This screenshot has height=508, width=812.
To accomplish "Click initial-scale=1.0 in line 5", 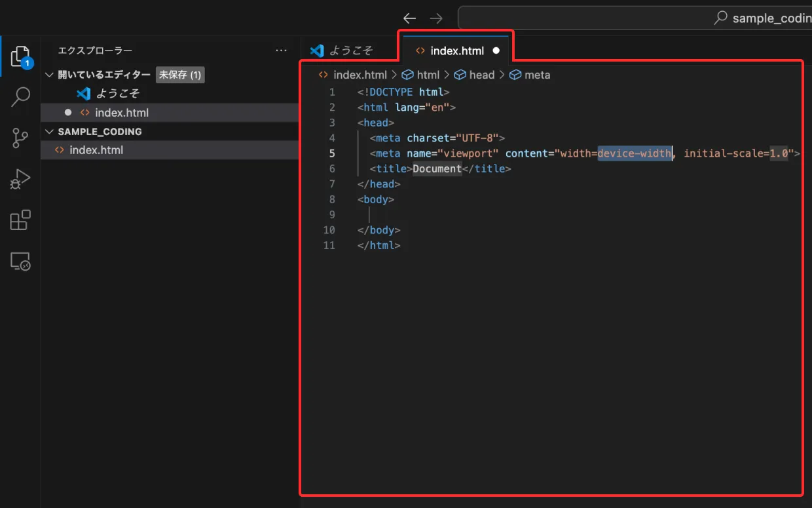I will (x=736, y=153).
